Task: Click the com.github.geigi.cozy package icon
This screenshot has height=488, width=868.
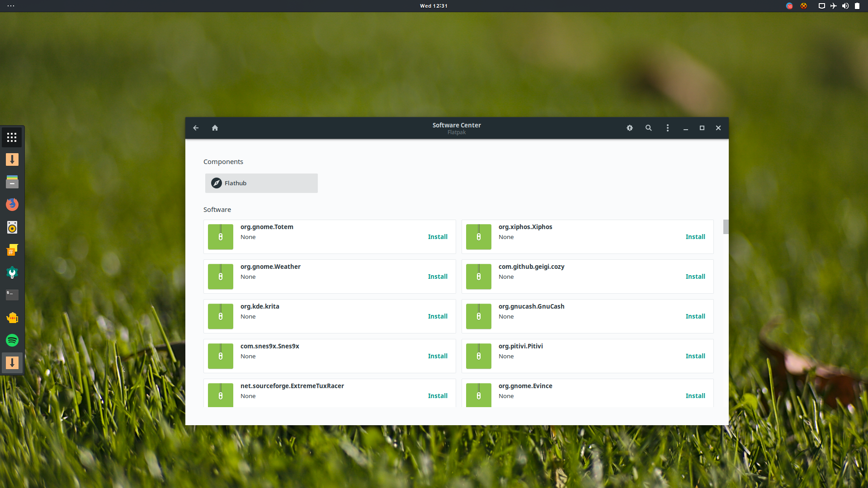Action: (479, 277)
